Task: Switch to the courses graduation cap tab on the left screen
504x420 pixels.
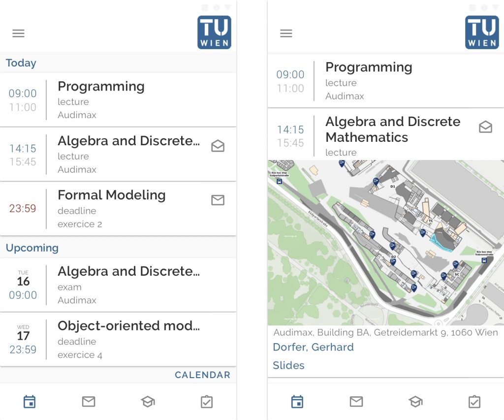Action: [148, 402]
